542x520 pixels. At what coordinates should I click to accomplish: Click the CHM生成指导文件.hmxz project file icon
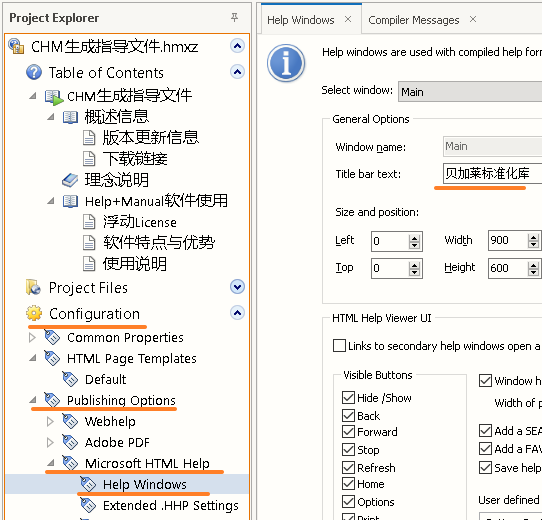tap(16, 46)
